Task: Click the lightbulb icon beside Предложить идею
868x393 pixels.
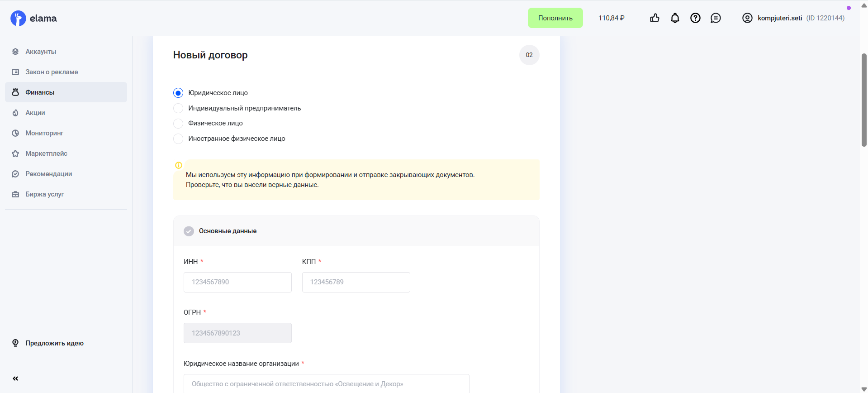Action: (x=15, y=343)
